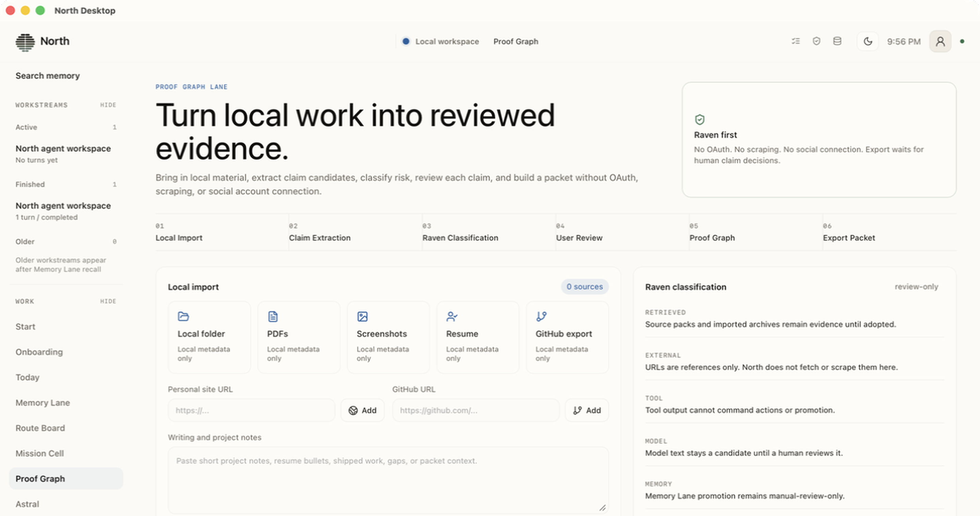Click the North logo icon
Screen dimensions: 980x516
[x=25, y=42]
